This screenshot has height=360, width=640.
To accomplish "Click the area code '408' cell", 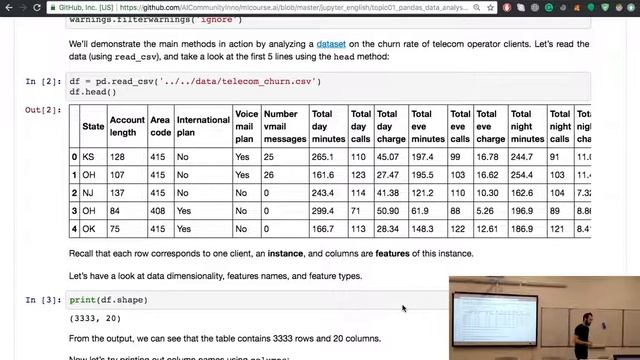I will [x=161, y=211].
